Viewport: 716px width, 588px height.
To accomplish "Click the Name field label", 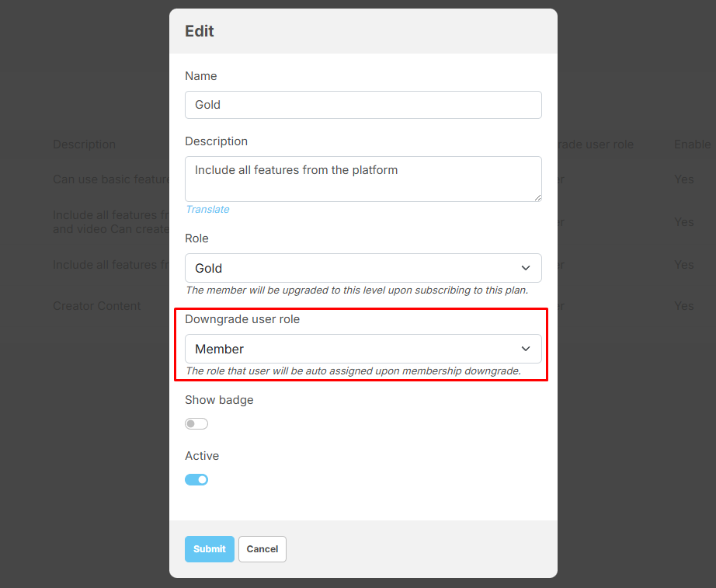I will (201, 76).
